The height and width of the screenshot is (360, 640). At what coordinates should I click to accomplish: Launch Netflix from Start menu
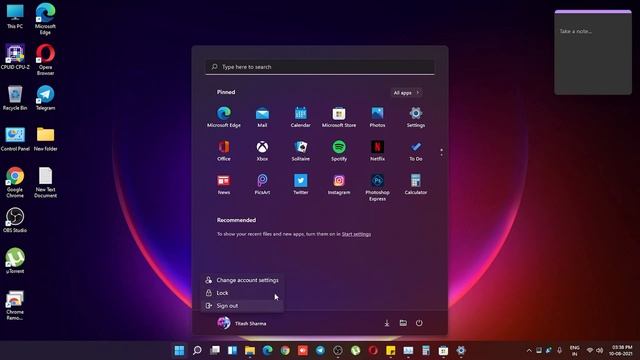point(377,150)
